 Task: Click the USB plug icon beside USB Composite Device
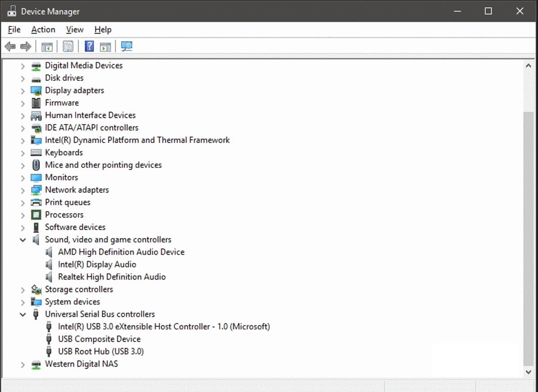49,339
